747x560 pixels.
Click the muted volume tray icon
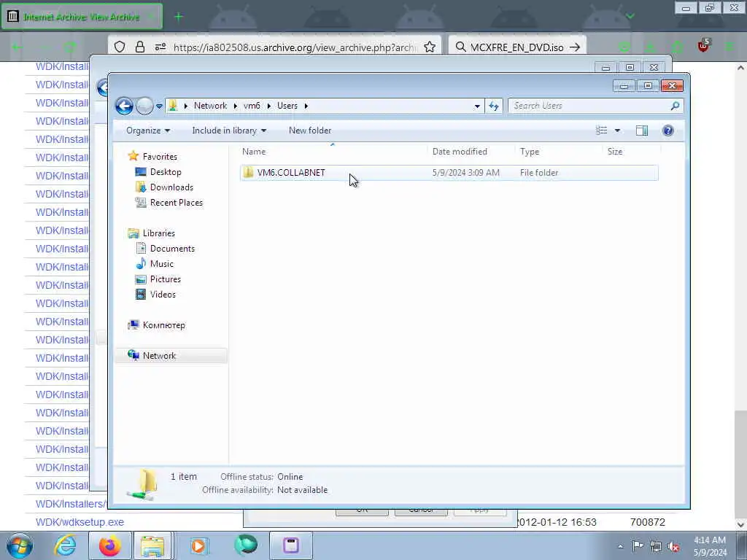(x=673, y=547)
